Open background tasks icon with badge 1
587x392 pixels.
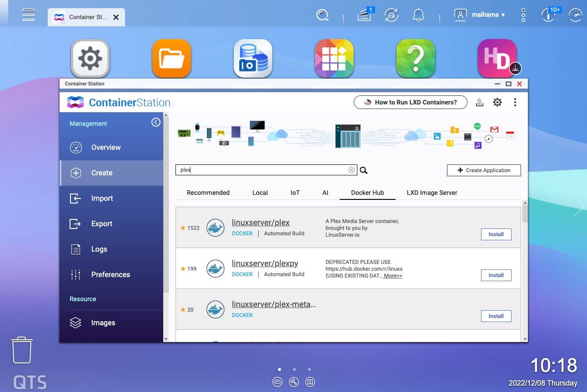(x=365, y=15)
